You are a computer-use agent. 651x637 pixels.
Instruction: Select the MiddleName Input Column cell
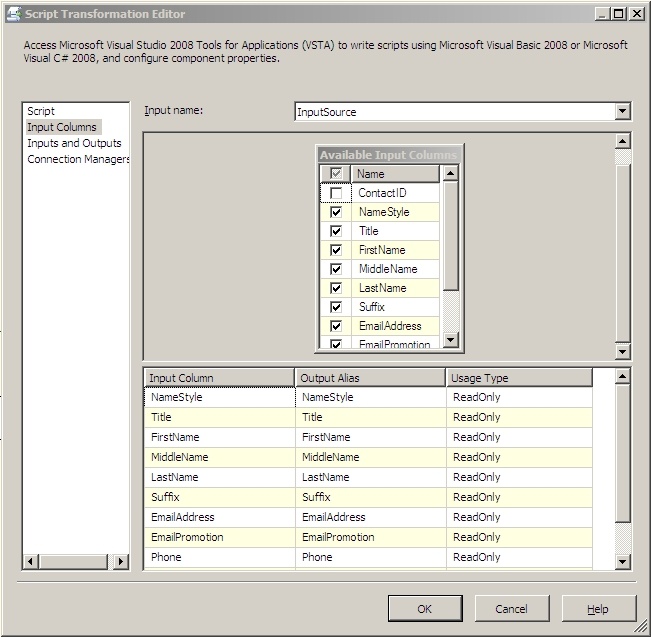[x=220, y=457]
